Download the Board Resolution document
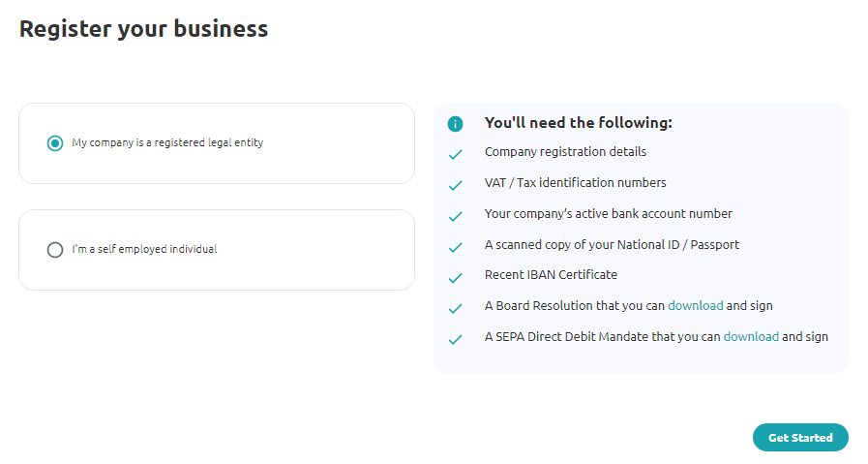Image resolution: width=868 pixels, height=464 pixels. (696, 305)
